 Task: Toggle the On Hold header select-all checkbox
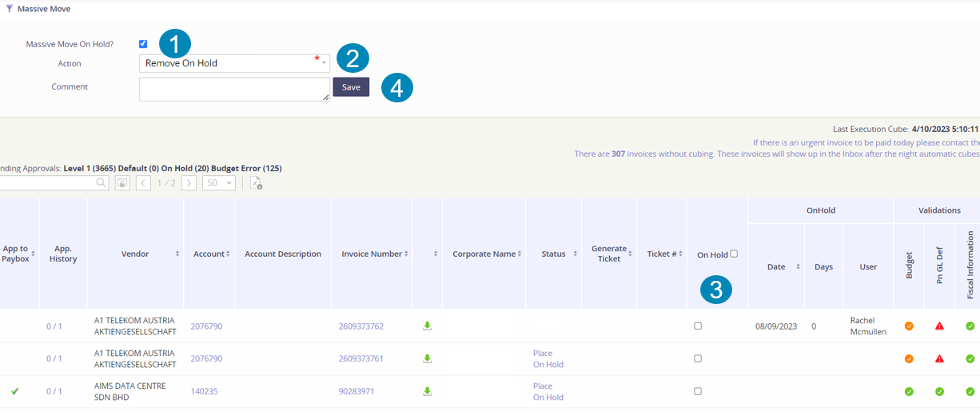click(x=734, y=254)
